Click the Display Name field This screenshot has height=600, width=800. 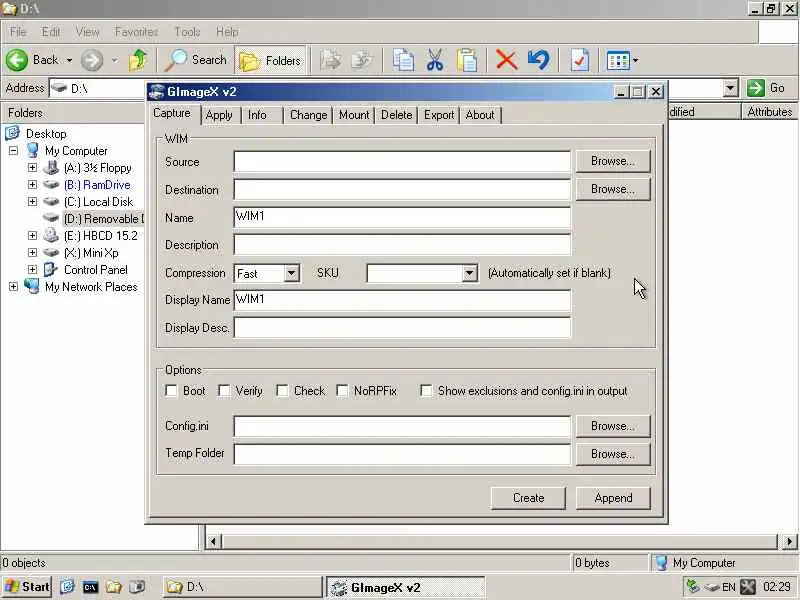[402, 300]
